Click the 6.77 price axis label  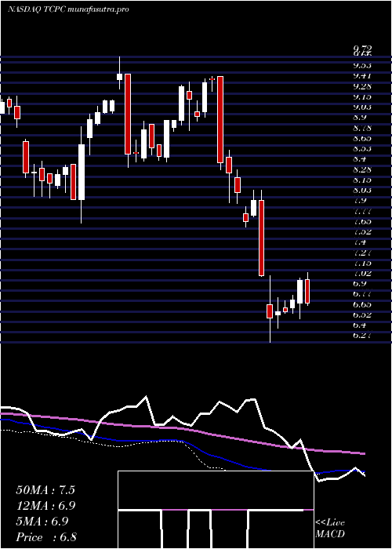(362, 294)
